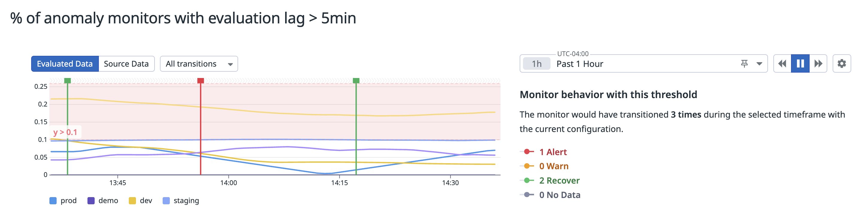Click the 1 Alert legend entry

pyautogui.click(x=553, y=152)
